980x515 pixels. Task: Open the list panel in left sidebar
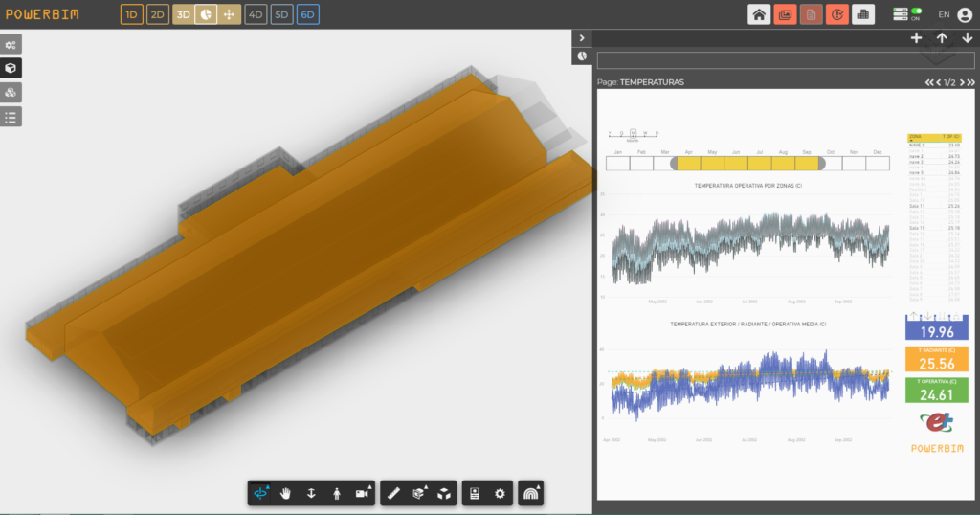click(x=11, y=117)
